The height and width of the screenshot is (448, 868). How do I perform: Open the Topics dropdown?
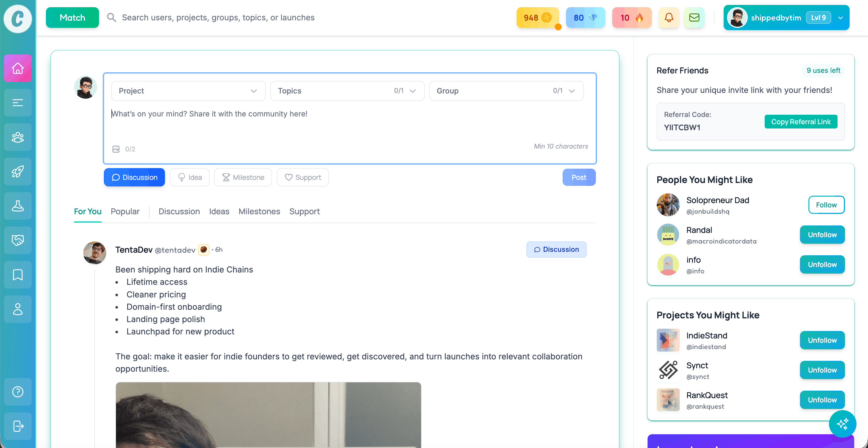point(347,91)
